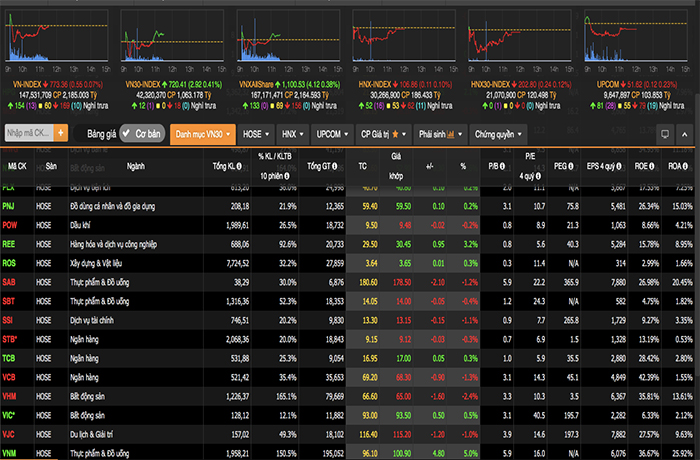Viewport: 700px width, 460px height.
Task: Sort by P/B column sort icon
Action: (x=502, y=166)
